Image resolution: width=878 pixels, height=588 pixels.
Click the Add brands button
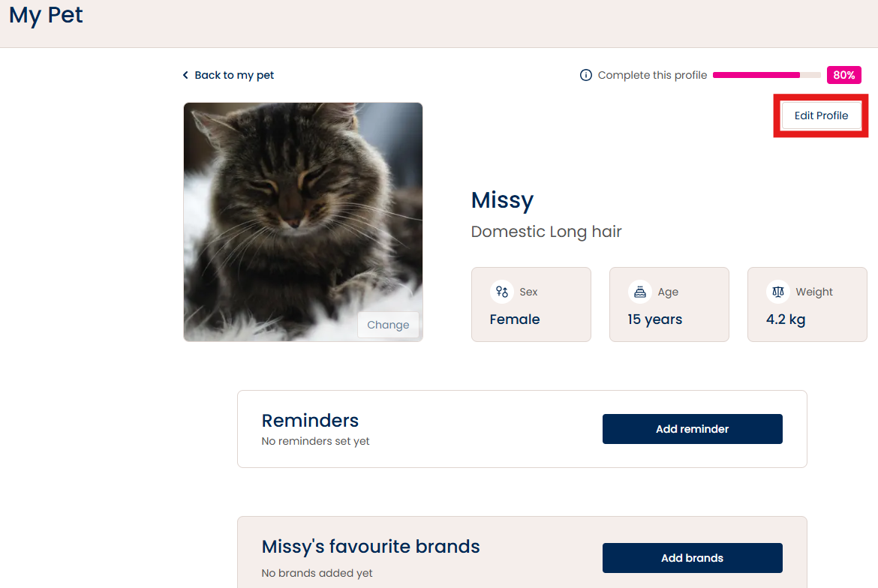coord(692,558)
